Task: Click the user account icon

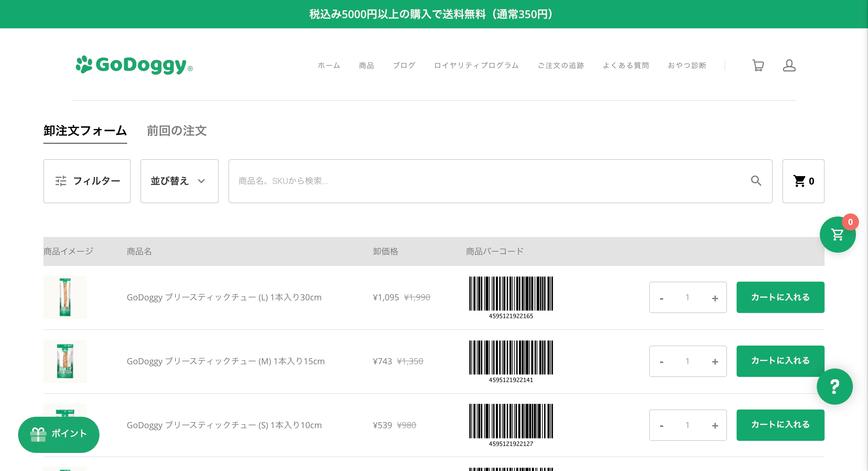Action: click(x=789, y=65)
